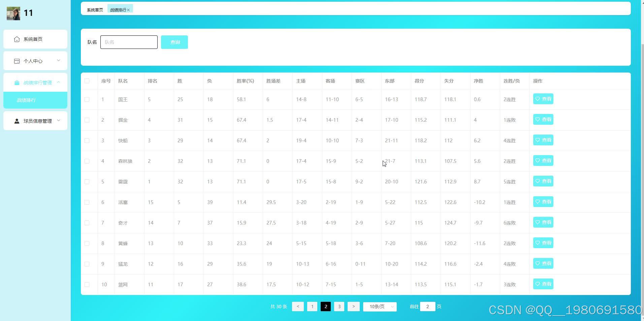644x321 pixels.
Task: Check the row for 活塞
Action: point(87,202)
